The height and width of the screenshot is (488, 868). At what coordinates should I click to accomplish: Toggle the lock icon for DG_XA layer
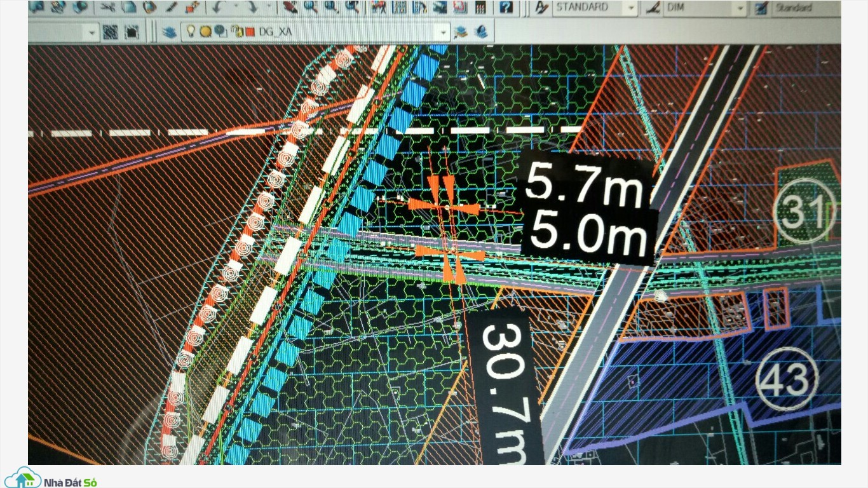click(237, 32)
